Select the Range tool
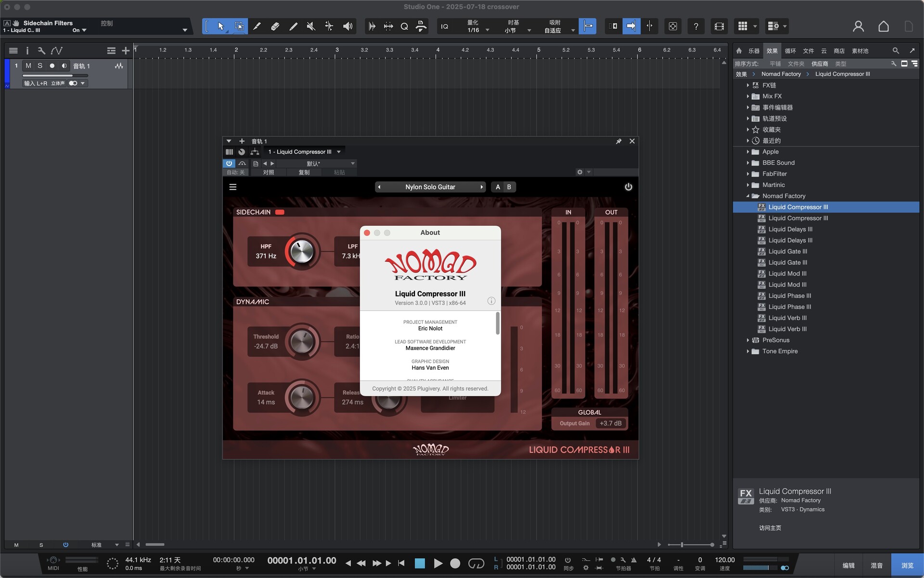924x578 pixels. pos(239,26)
